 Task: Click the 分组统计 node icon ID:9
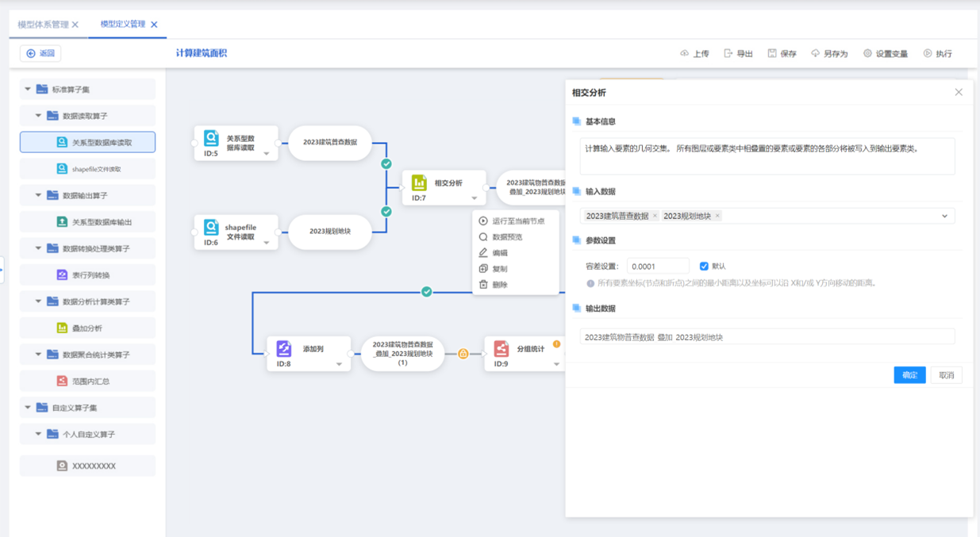(x=501, y=349)
